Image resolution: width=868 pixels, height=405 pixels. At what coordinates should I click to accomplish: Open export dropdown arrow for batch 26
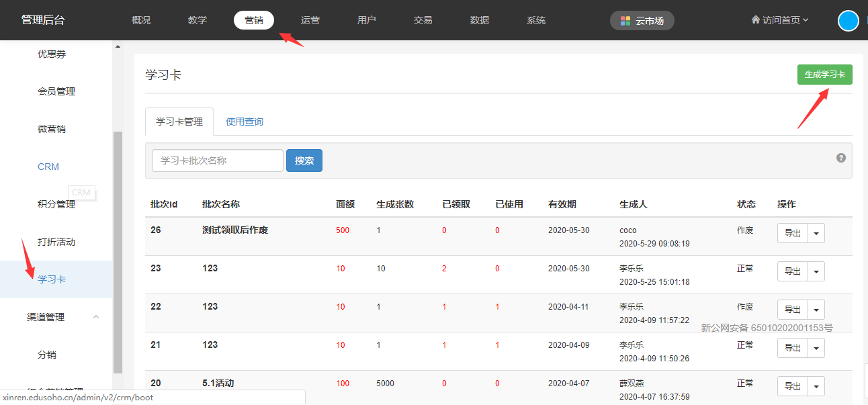pyautogui.click(x=816, y=233)
